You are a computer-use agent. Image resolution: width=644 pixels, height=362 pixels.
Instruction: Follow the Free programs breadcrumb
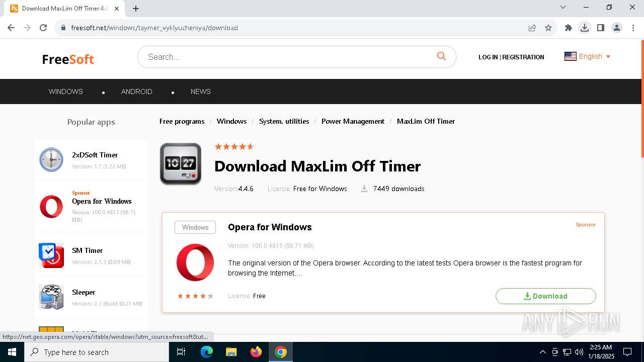[182, 121]
